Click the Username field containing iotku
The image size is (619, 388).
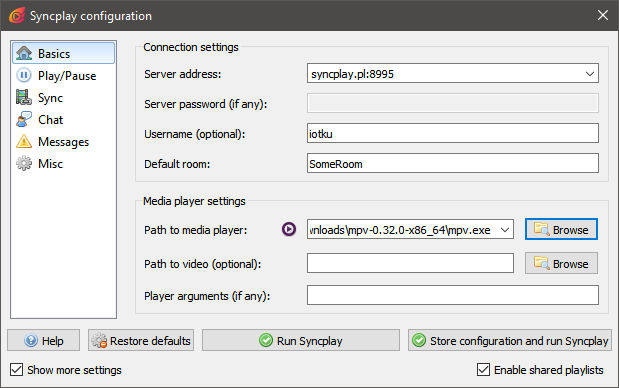453,133
